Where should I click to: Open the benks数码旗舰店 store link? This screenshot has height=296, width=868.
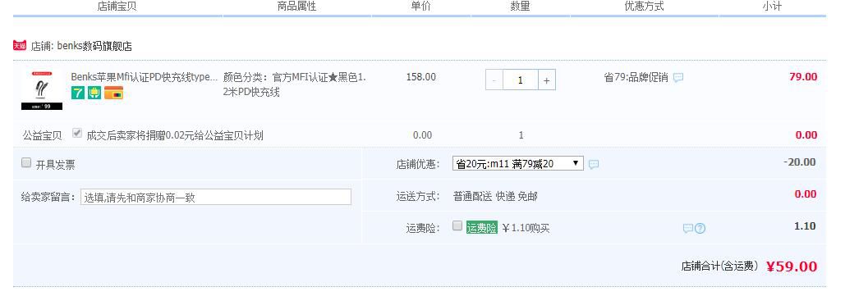(x=94, y=47)
